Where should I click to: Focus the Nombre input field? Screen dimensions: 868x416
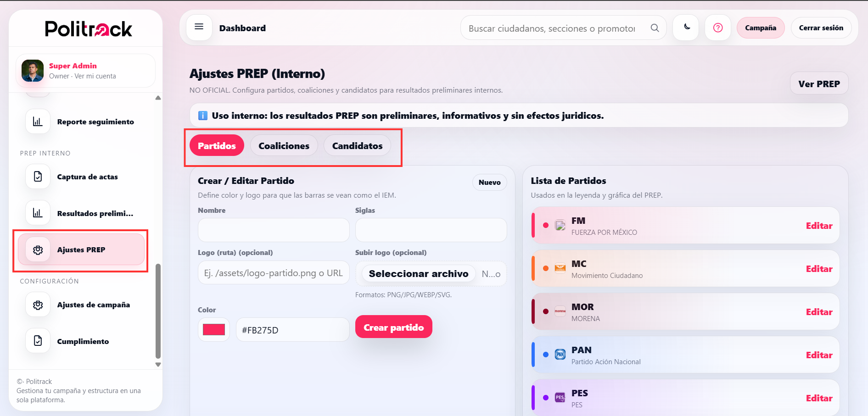tap(273, 230)
